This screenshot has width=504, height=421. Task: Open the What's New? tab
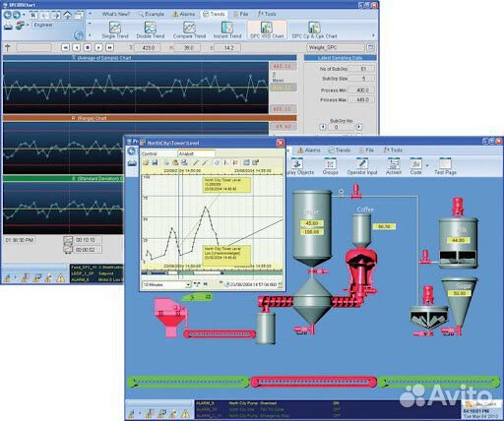pyautogui.click(x=116, y=14)
